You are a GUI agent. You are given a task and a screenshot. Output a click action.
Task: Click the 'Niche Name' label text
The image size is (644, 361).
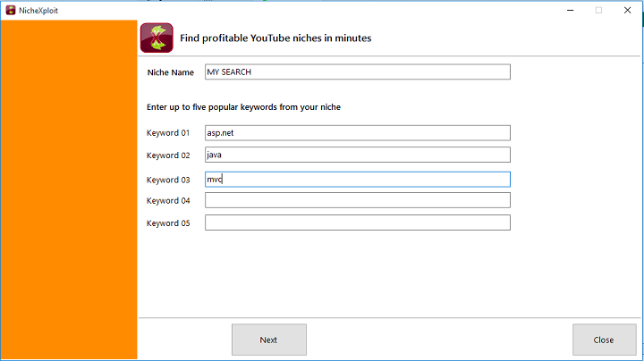(x=171, y=72)
